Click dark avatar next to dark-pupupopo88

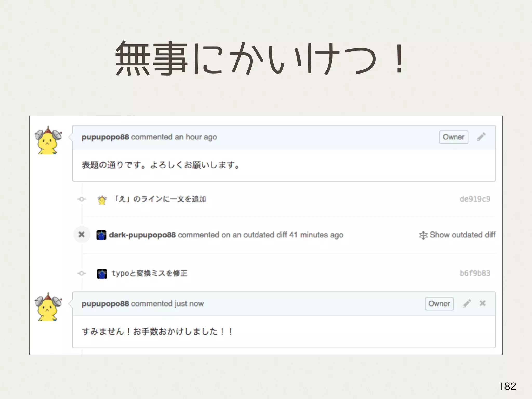[x=101, y=235]
